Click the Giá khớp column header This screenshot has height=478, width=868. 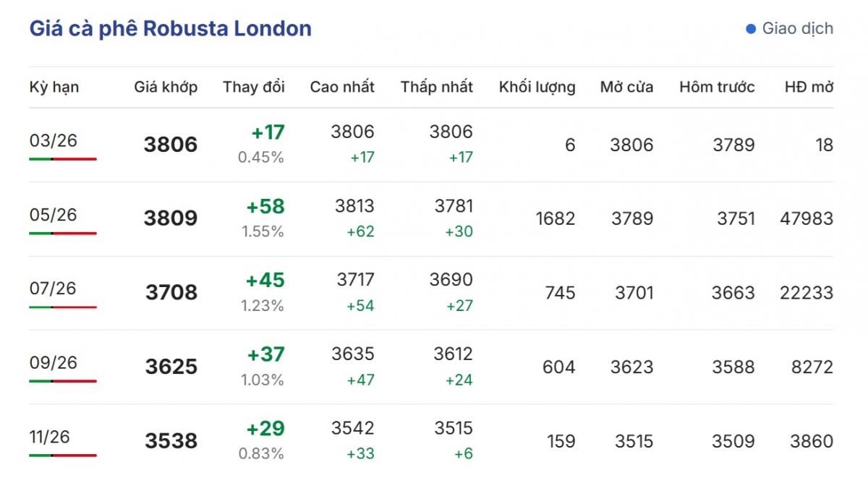(x=166, y=88)
